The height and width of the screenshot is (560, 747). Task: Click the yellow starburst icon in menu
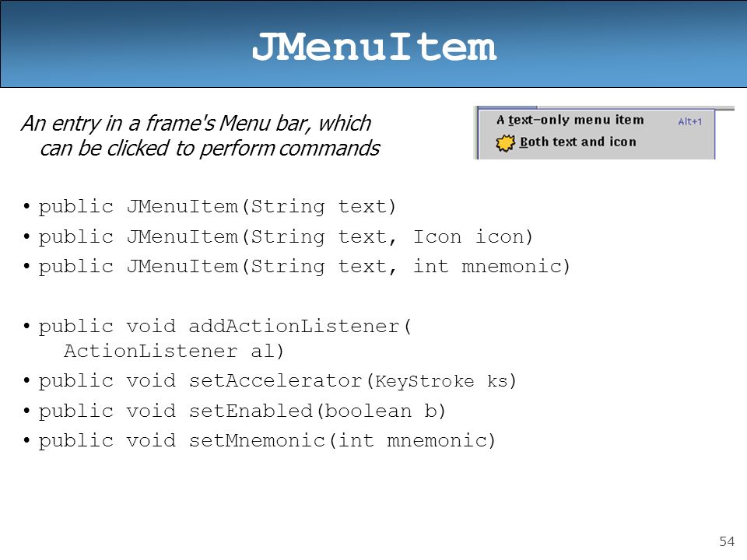505,142
